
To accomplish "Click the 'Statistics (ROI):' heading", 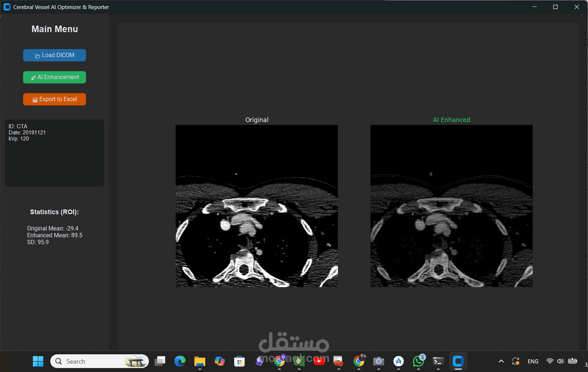I will pyautogui.click(x=55, y=212).
